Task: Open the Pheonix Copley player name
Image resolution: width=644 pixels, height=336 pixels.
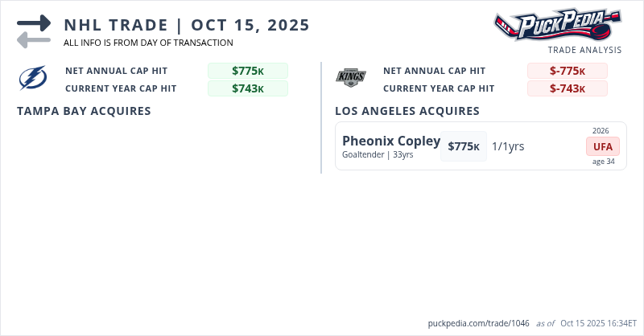Action: [x=391, y=141]
